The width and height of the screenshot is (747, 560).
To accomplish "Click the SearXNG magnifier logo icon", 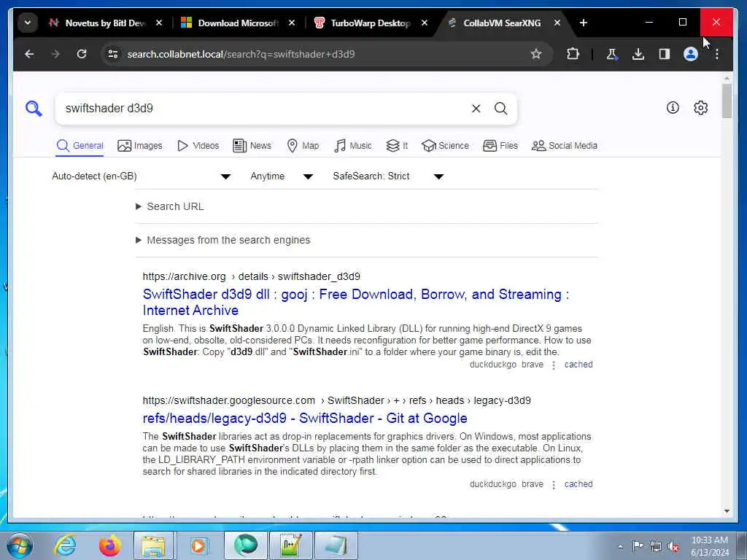I will tap(34, 109).
